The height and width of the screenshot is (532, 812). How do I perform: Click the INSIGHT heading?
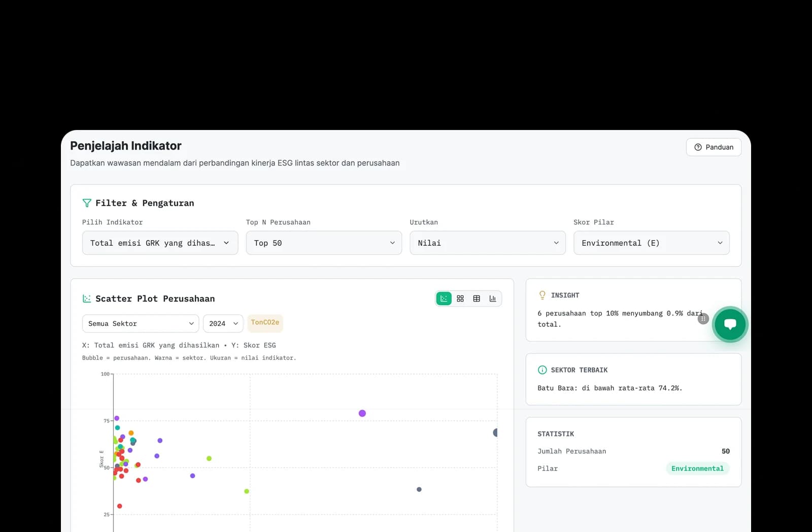coord(565,295)
